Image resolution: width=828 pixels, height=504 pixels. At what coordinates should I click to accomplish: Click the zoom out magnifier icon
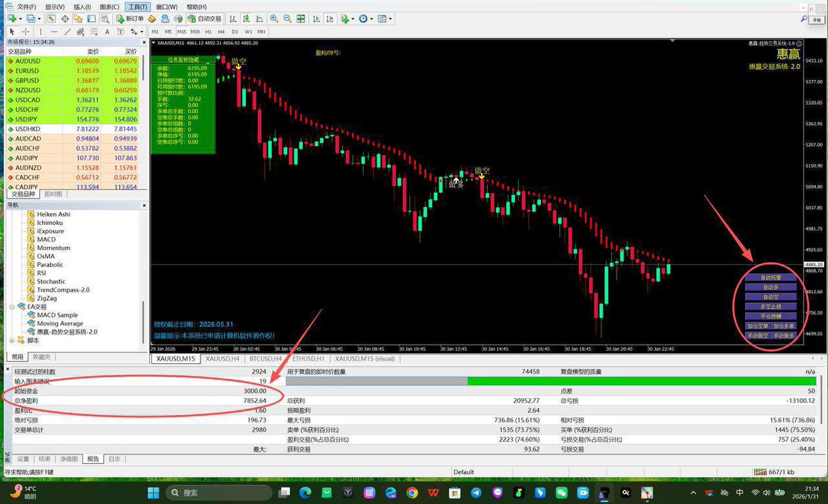[x=287, y=19]
